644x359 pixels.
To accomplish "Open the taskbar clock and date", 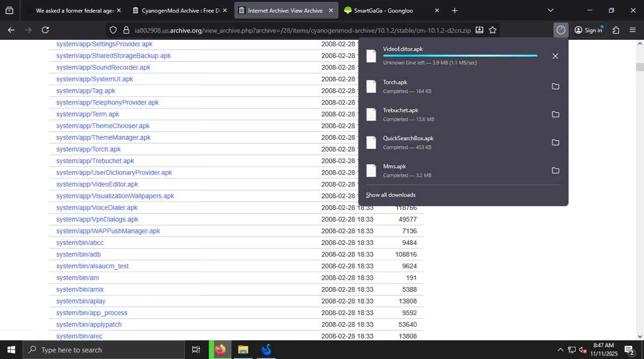I will click(x=603, y=350).
